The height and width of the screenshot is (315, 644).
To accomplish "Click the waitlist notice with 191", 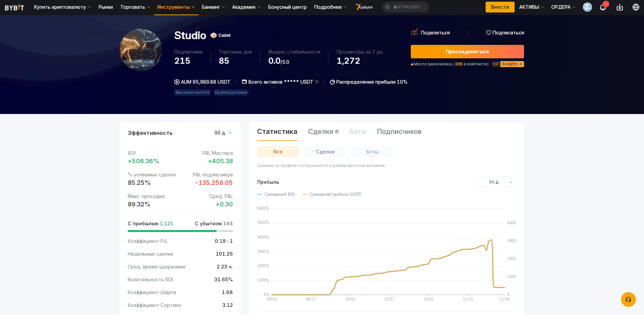I will tap(450, 64).
